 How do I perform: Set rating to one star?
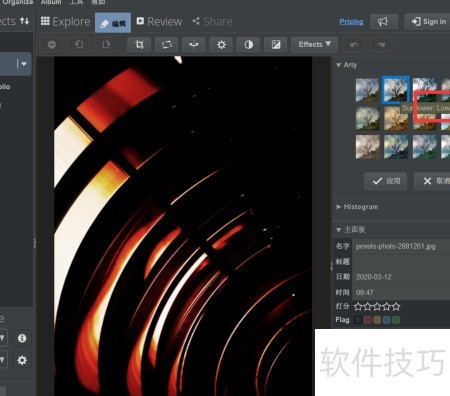(x=358, y=306)
